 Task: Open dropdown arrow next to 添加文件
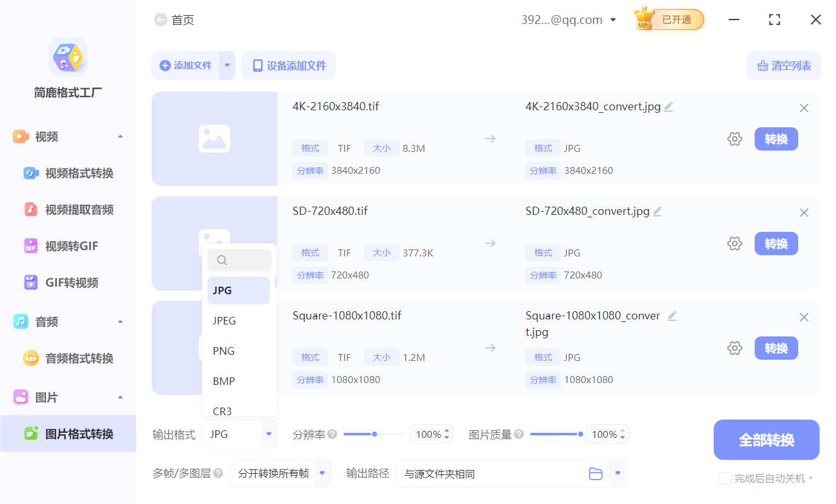(x=226, y=66)
